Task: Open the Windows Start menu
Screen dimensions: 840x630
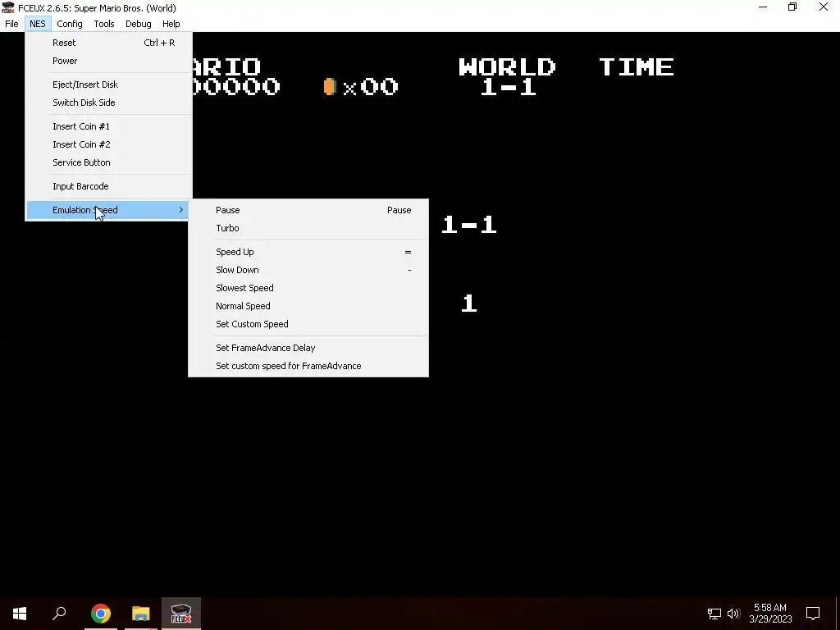Action: point(20,614)
